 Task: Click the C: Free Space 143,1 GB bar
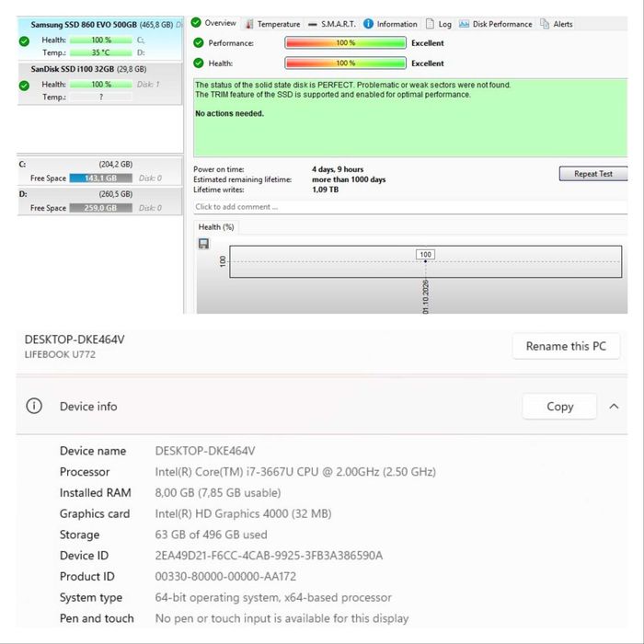pos(101,178)
